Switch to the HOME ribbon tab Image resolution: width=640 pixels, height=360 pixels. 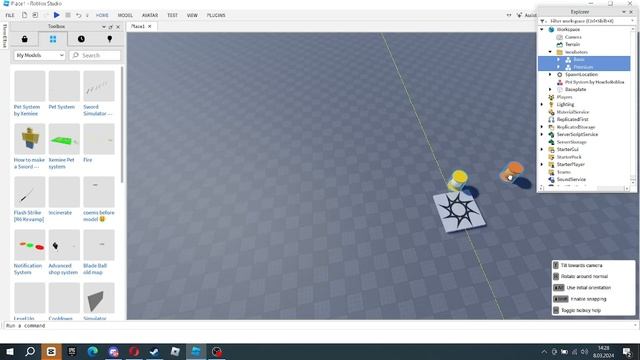(102, 15)
